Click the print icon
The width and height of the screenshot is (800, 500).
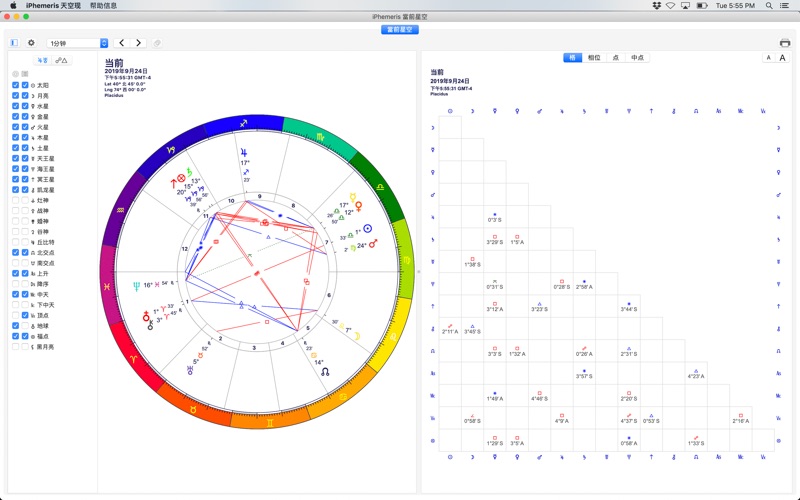[x=785, y=43]
